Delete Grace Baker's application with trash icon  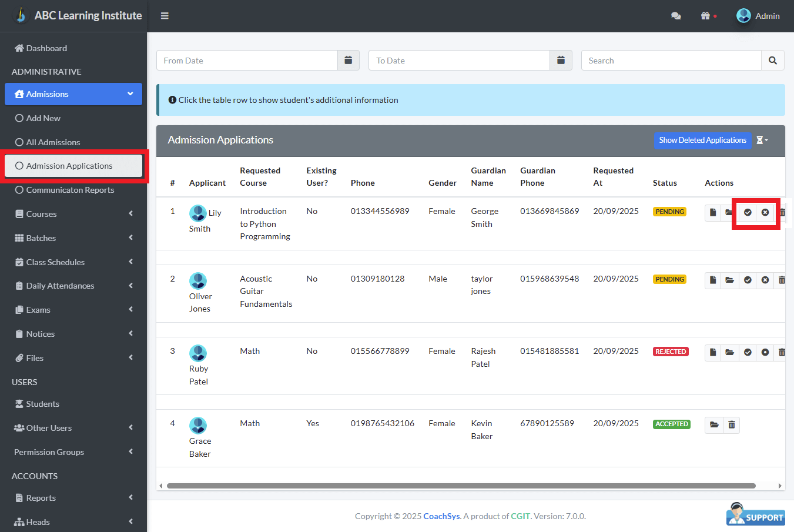[732, 424]
